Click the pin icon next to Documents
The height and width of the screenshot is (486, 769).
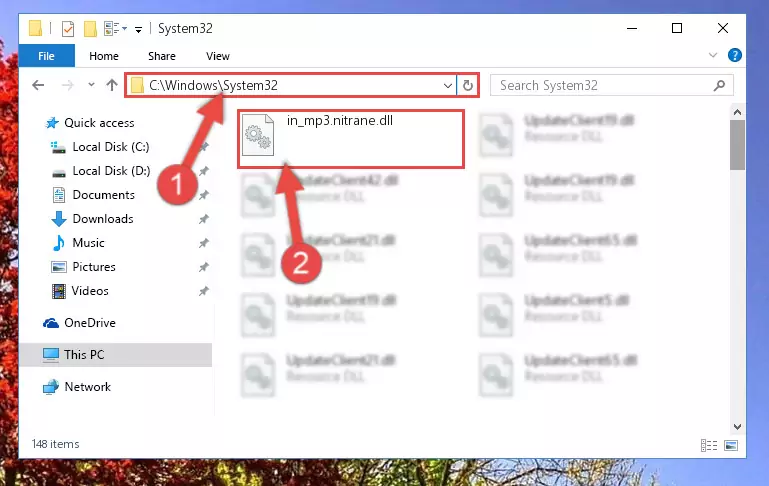(204, 195)
